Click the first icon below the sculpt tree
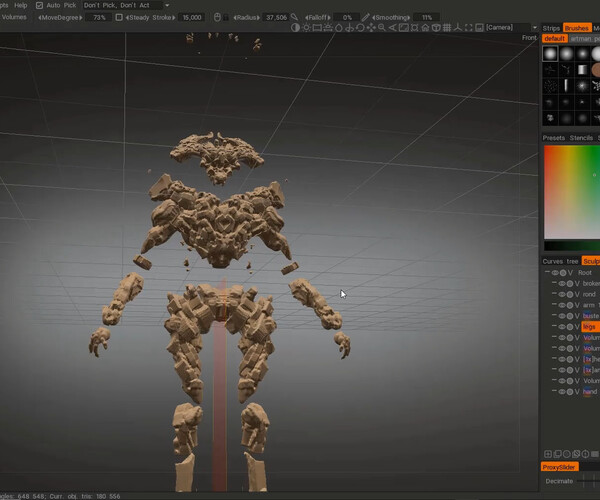The image size is (600, 500). [x=548, y=454]
